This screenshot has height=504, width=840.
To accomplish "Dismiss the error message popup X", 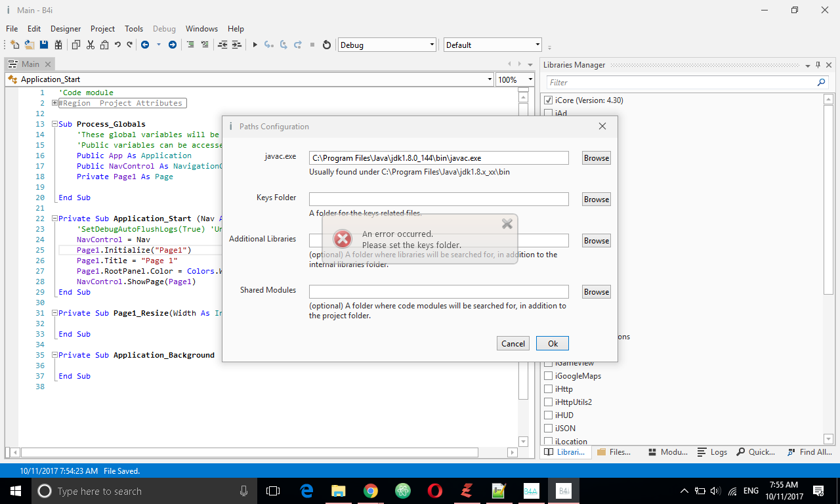I will pos(507,224).
